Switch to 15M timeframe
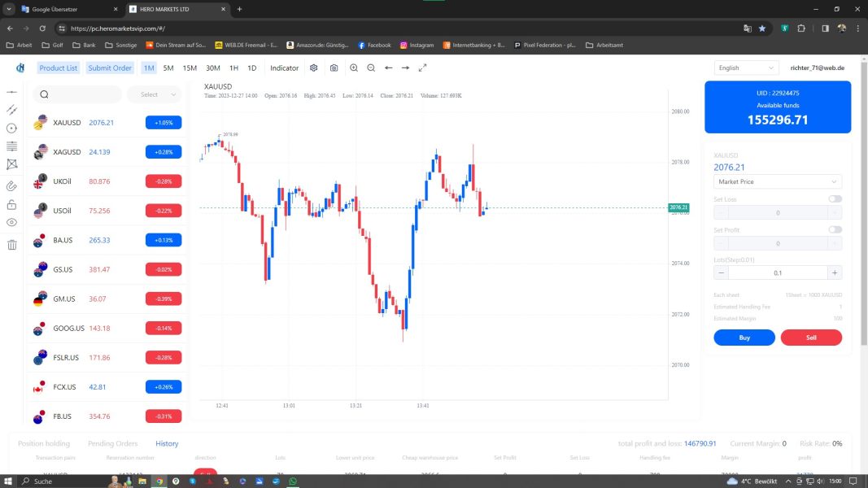 coord(190,68)
